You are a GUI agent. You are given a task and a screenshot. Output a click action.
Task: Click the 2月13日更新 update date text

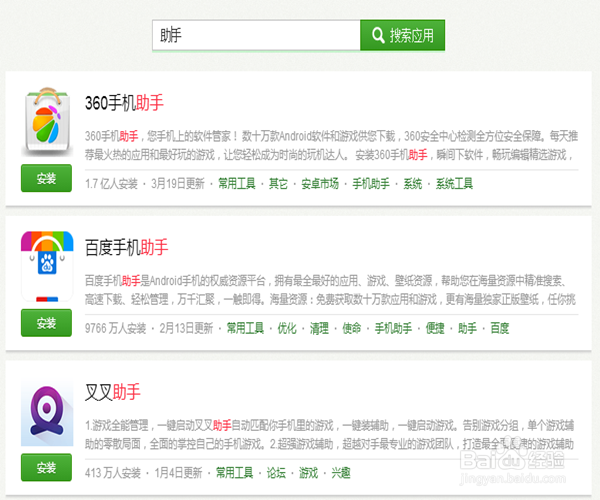click(186, 328)
